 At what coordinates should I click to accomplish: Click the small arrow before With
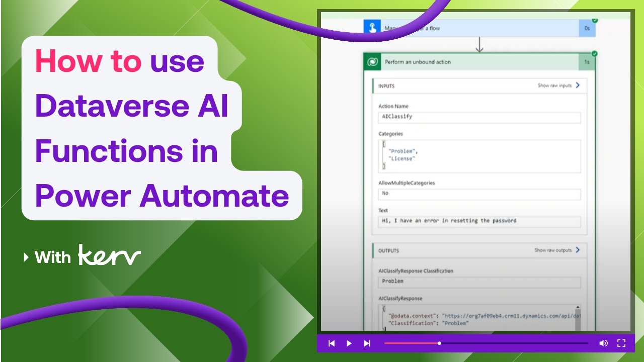pyautogui.click(x=26, y=258)
